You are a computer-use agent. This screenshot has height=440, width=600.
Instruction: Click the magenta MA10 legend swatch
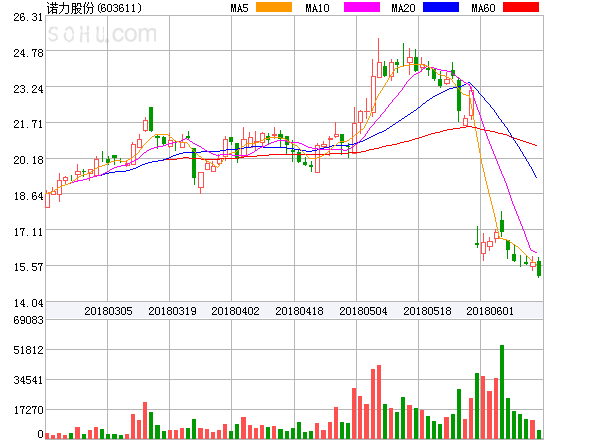pos(362,7)
